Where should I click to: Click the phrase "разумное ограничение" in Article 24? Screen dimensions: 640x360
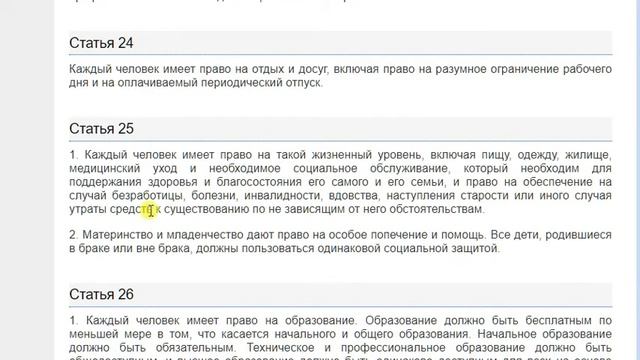[x=496, y=69]
